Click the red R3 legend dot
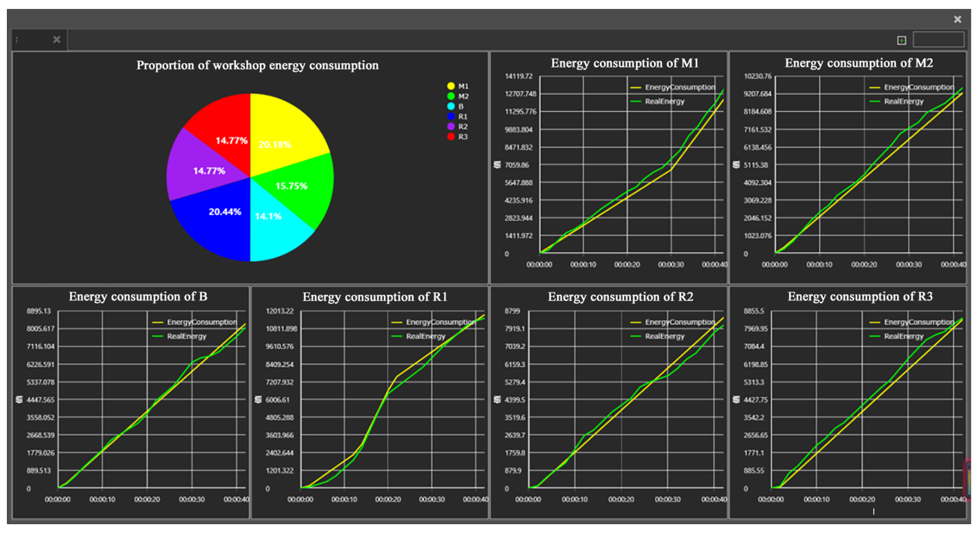980x535 pixels. click(x=451, y=136)
